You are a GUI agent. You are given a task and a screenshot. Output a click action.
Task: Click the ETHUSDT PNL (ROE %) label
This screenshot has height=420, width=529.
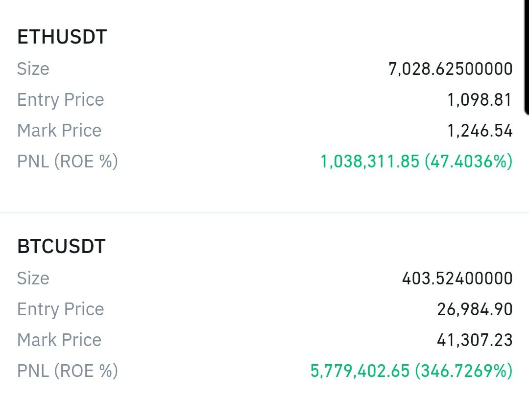[x=68, y=162]
